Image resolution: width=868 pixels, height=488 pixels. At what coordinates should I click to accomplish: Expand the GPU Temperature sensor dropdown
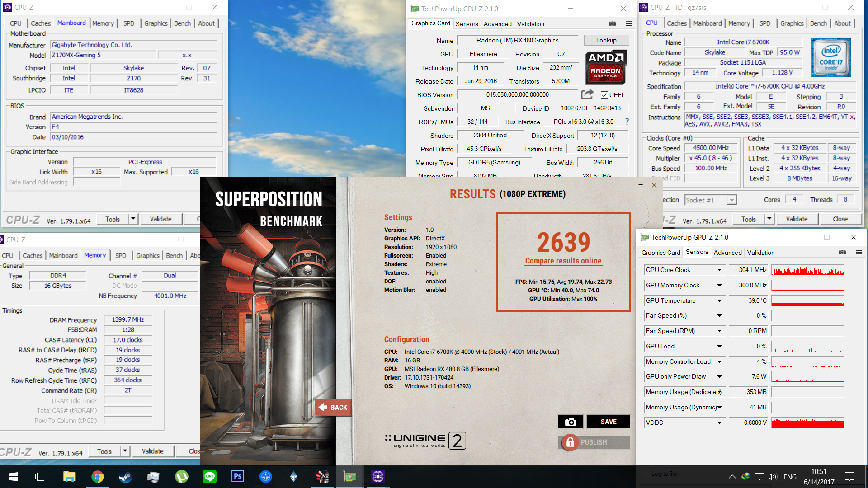[719, 300]
